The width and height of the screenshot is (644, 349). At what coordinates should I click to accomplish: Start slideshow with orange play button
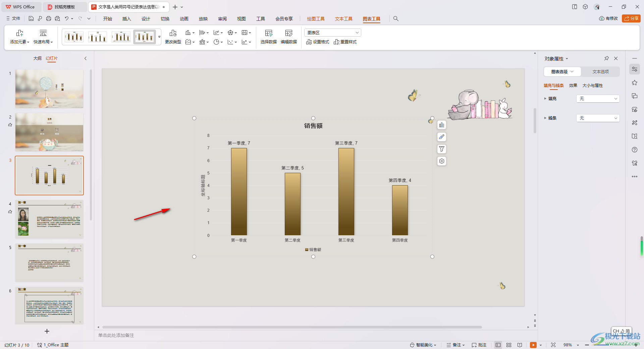tap(533, 345)
